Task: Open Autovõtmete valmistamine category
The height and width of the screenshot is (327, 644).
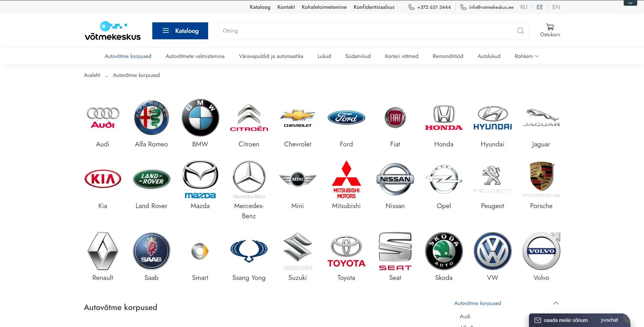Action: click(195, 56)
